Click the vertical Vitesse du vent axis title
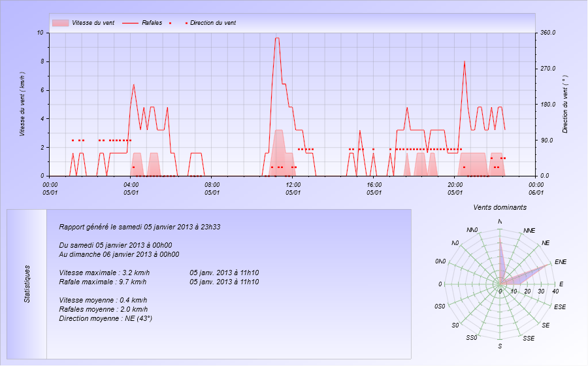Screen dimensions: 588x366 (x=22, y=104)
